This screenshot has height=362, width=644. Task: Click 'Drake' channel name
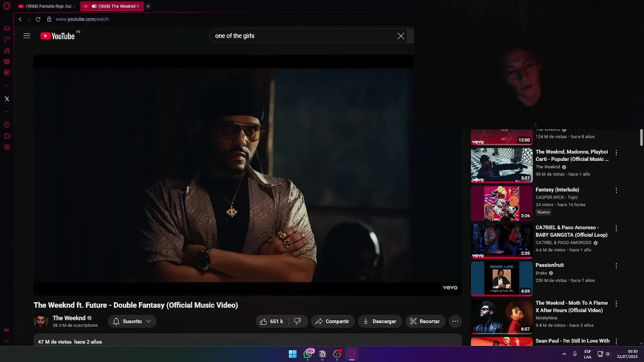pos(541,273)
